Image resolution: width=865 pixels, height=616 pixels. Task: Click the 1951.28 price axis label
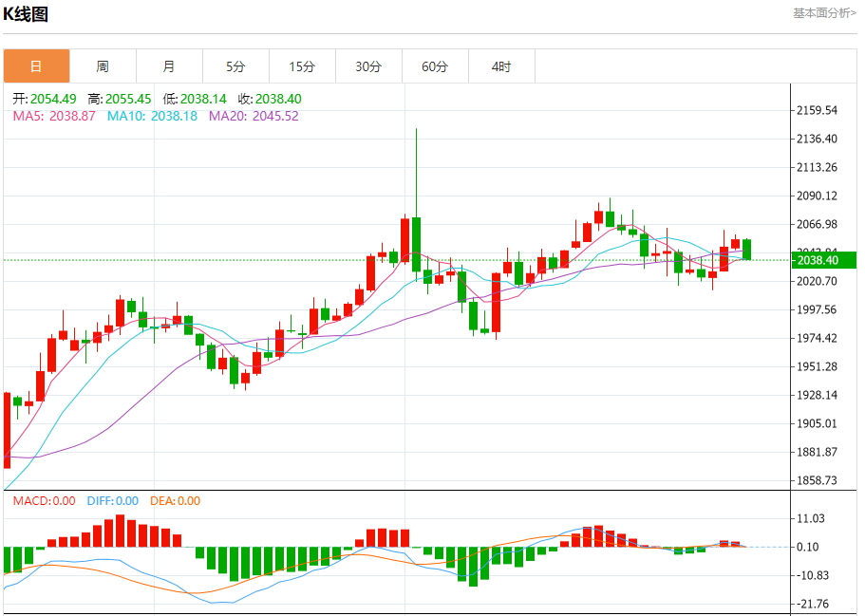(x=817, y=366)
